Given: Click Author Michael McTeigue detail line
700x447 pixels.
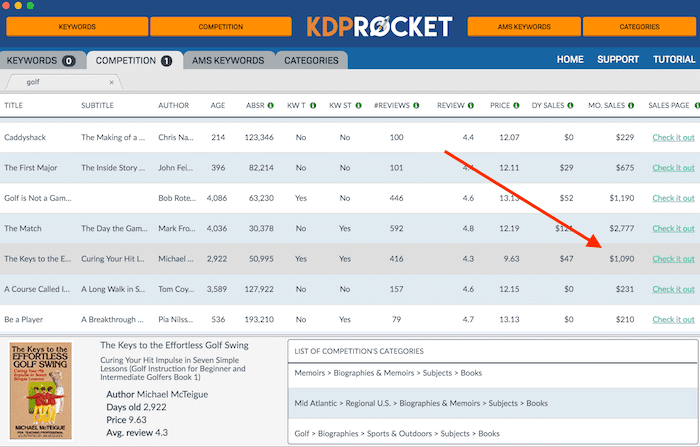Looking at the screenshot, I should tap(157, 394).
